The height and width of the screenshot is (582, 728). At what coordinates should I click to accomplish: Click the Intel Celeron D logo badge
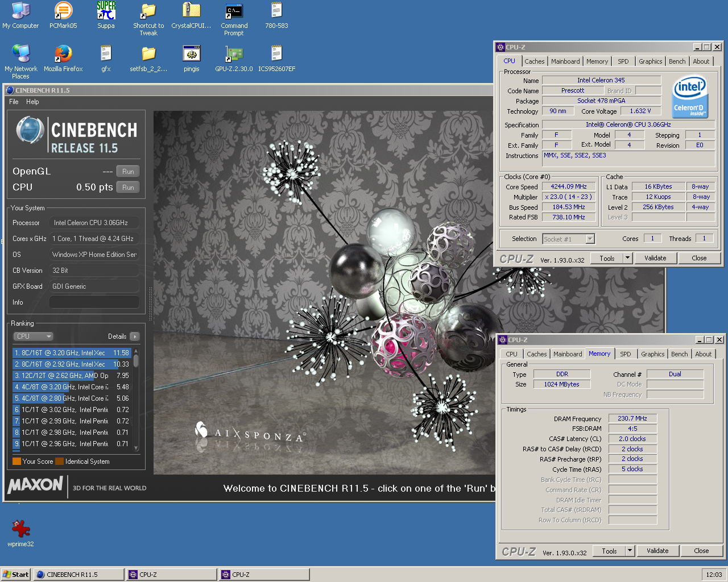689,97
